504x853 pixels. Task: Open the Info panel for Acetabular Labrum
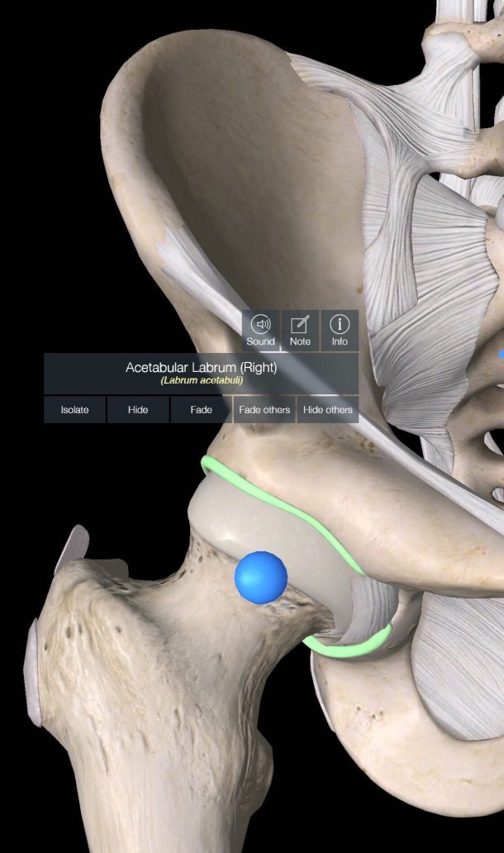[x=340, y=331]
